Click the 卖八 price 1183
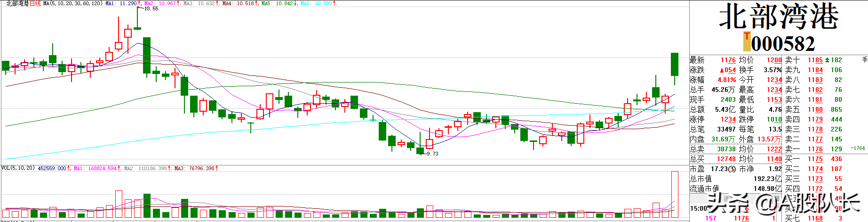This screenshot has height=222, width=868. (815, 80)
